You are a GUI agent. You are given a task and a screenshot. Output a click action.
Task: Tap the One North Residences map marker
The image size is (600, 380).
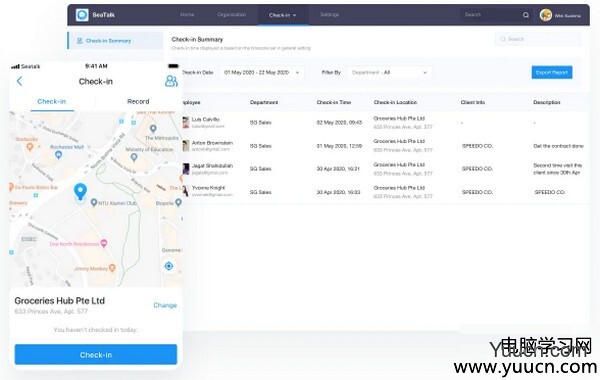pos(104,243)
